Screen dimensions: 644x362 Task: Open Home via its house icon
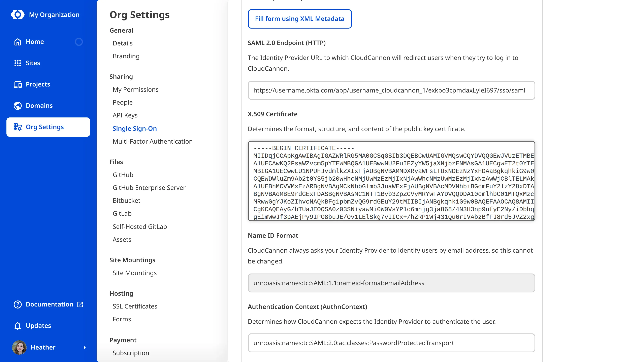pyautogui.click(x=18, y=42)
